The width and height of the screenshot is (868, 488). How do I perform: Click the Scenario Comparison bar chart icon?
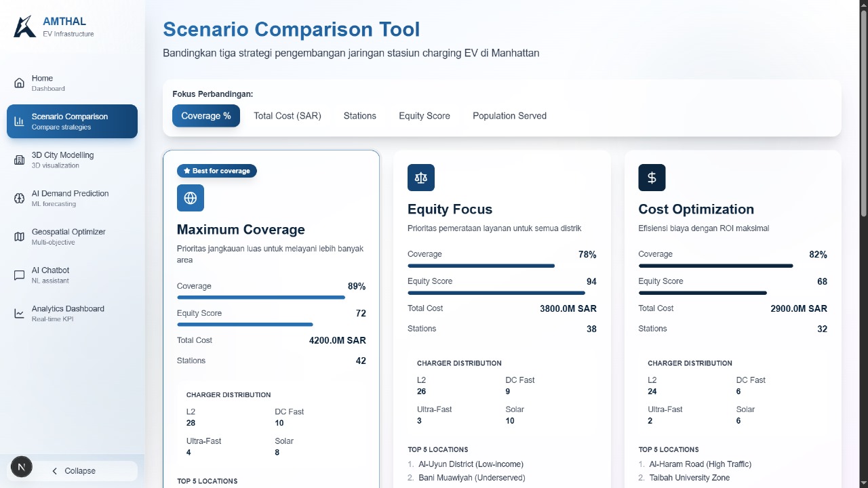[19, 121]
